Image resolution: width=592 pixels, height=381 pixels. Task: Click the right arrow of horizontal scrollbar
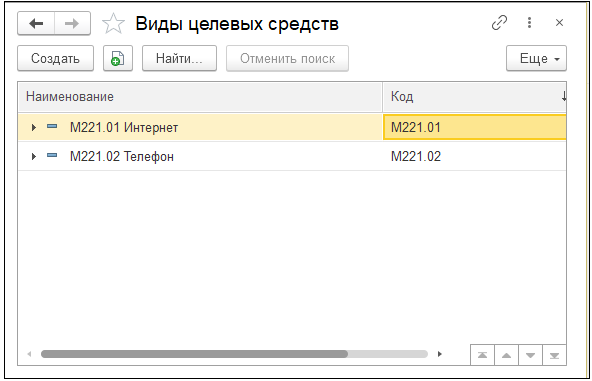pyautogui.click(x=439, y=354)
